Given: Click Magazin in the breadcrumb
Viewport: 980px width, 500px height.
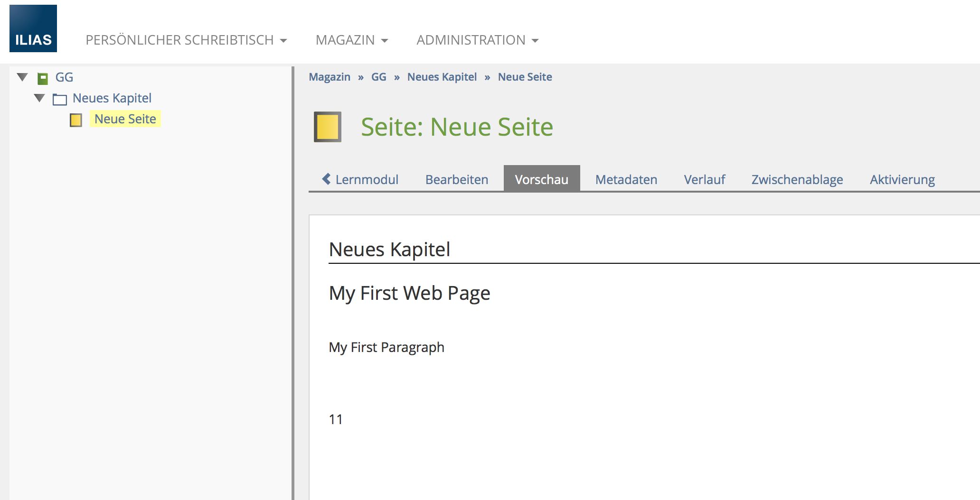Looking at the screenshot, I should coord(330,77).
